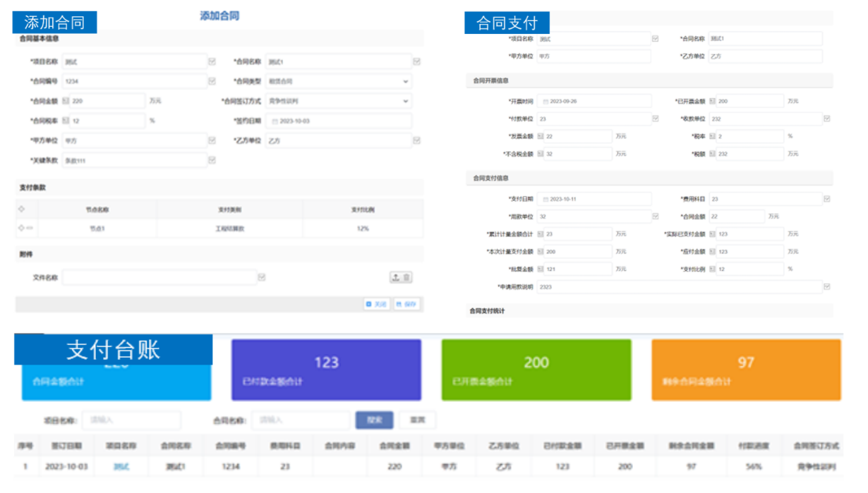Click upload icon in the 附件 section
The height and width of the screenshot is (493, 868).
pos(396,278)
